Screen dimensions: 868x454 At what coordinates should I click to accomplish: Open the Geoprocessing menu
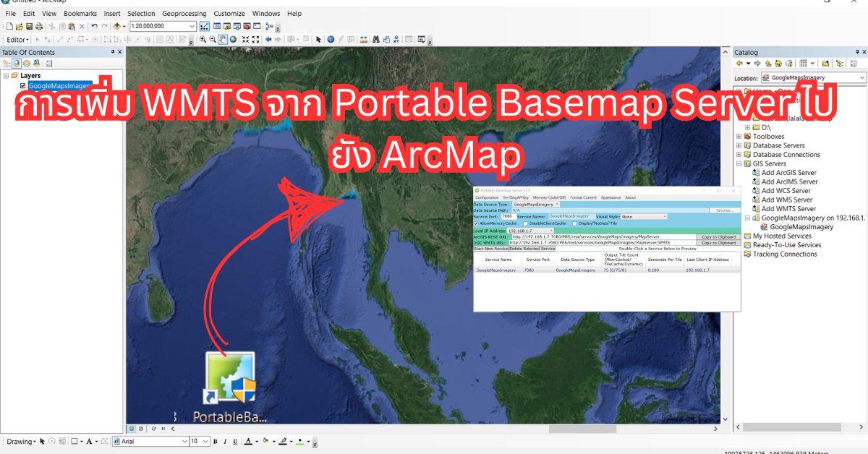[x=184, y=13]
